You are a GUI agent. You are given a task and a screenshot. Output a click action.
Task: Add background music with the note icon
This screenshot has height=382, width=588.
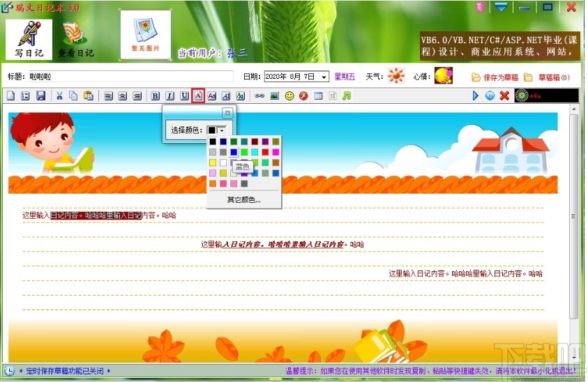347,96
